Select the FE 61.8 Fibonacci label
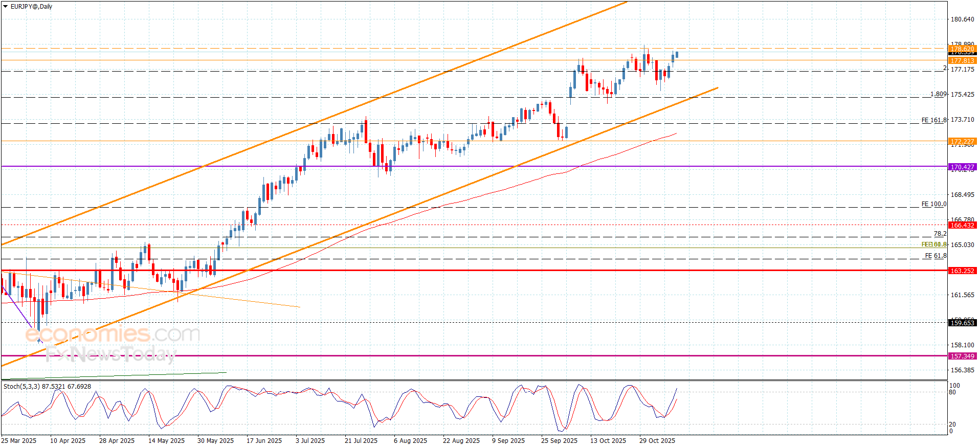This screenshot has height=447, width=980. (936, 256)
